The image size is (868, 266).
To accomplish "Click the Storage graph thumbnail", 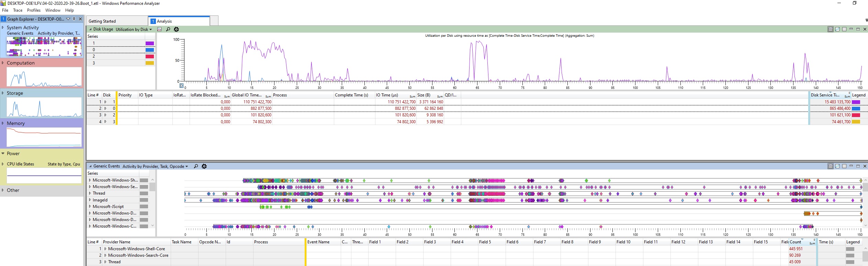I will click(44, 107).
